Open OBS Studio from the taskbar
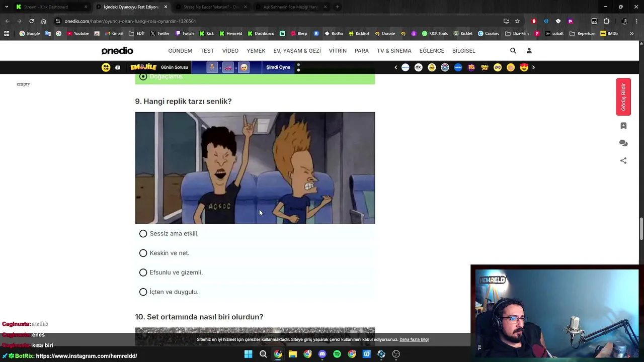The image size is (644, 362). (396, 354)
